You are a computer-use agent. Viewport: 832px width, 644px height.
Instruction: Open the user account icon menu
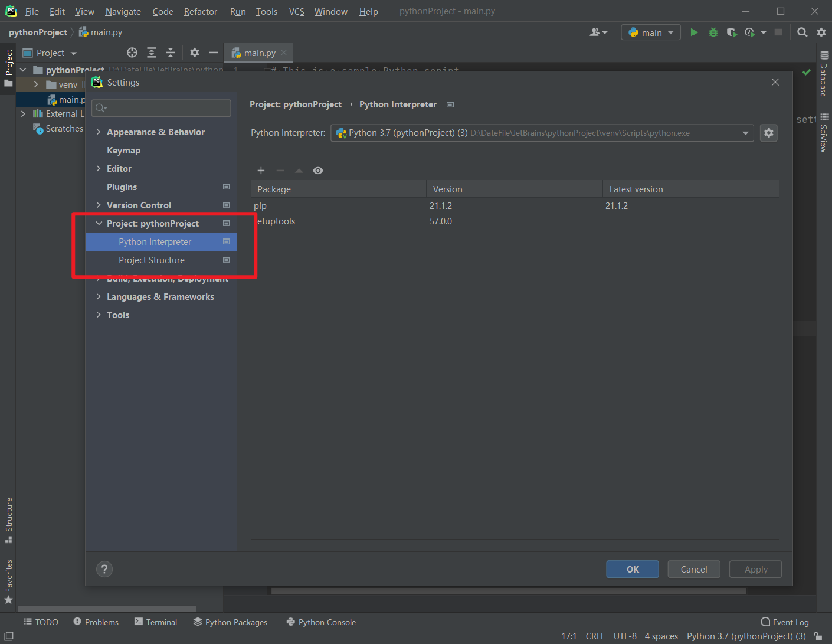[x=598, y=32]
